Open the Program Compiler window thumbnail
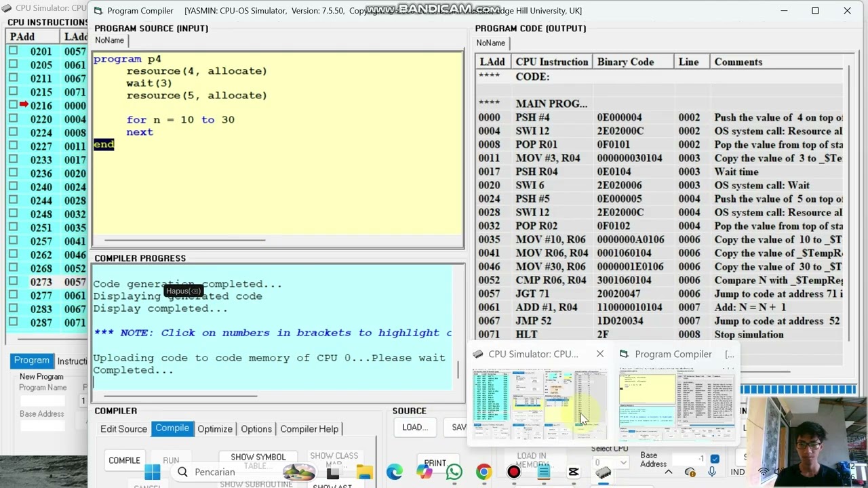 tap(676, 405)
